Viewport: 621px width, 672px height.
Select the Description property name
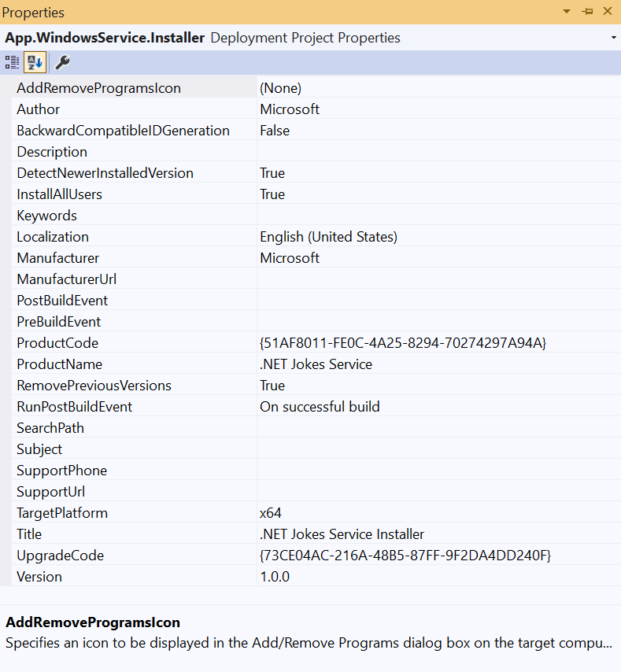click(52, 152)
